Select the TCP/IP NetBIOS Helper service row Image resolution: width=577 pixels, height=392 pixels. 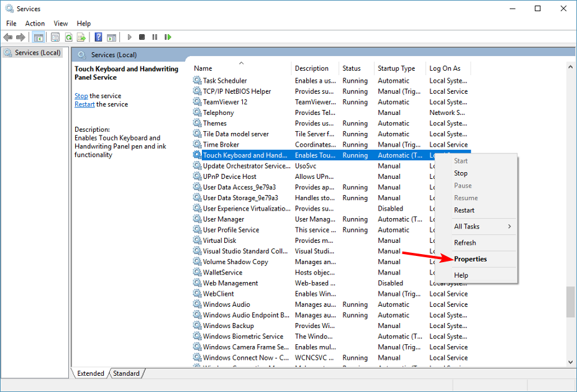pos(331,91)
